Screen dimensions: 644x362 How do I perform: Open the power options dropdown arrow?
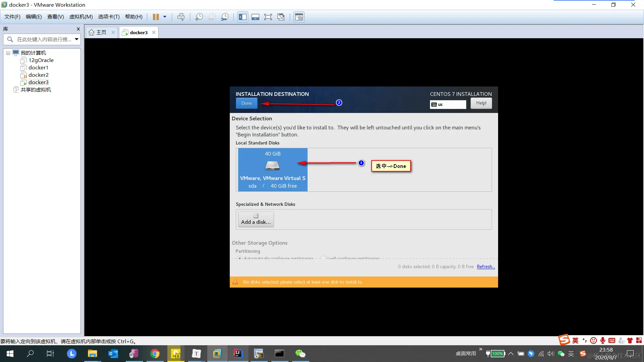click(x=165, y=17)
